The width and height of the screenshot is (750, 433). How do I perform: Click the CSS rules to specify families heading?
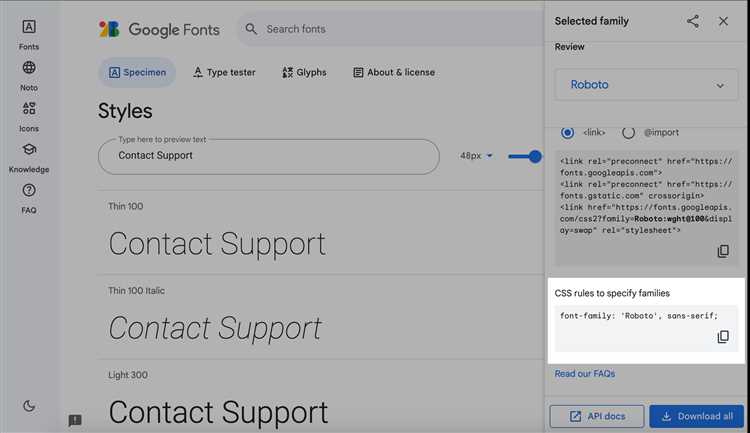coord(612,293)
